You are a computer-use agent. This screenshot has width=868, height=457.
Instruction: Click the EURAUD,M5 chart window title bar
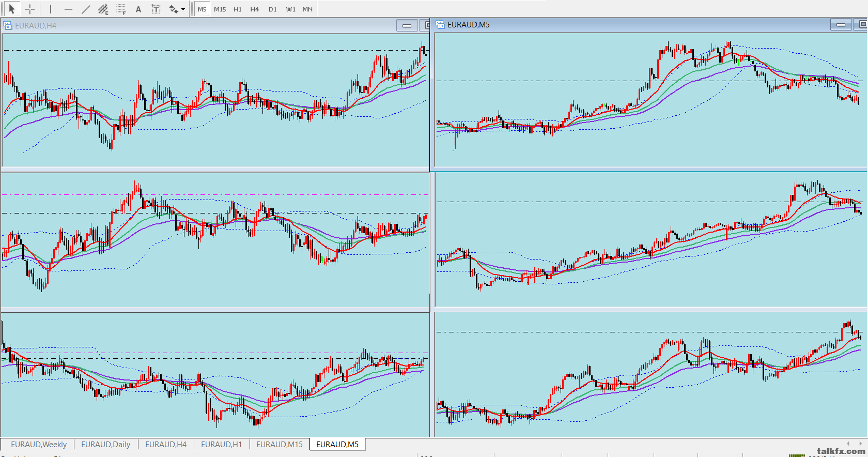point(620,25)
